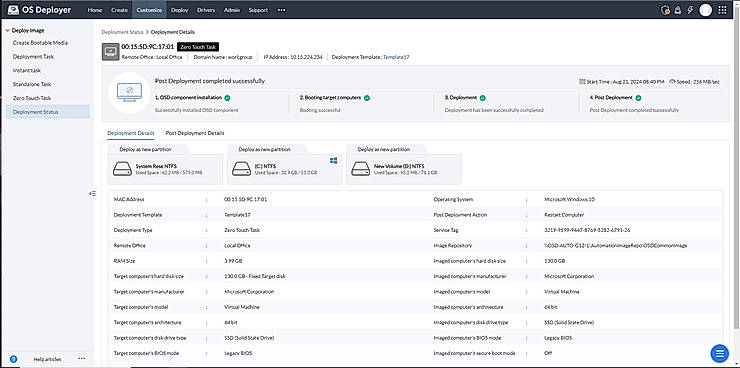
Task: Switch to Post Deployment Details tab
Action: [x=195, y=133]
